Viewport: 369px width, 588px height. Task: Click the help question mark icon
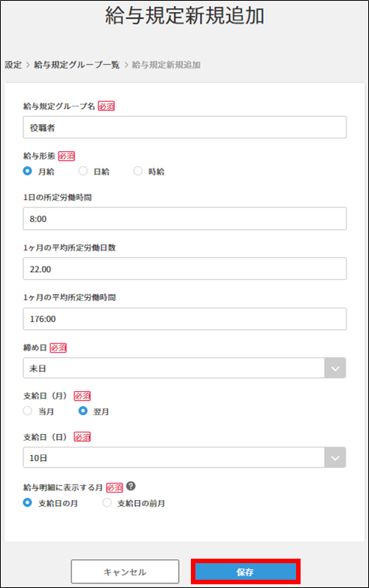click(131, 486)
